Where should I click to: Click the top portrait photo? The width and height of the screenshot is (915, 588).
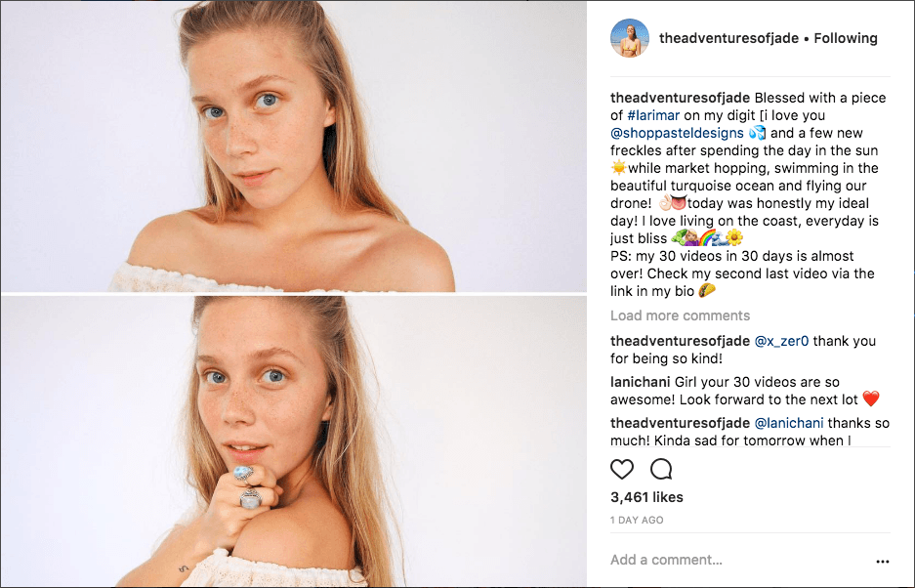[x=293, y=147]
